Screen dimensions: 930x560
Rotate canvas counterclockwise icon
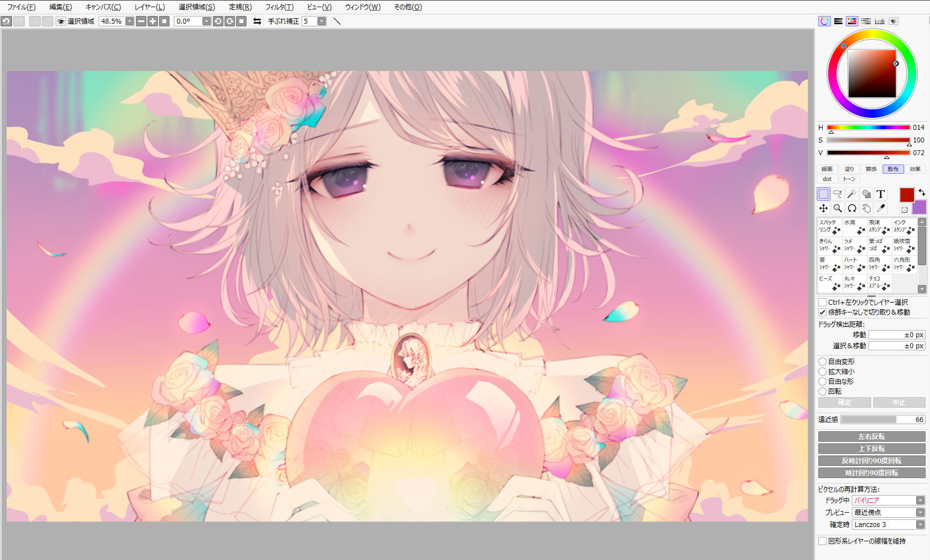coord(218,21)
